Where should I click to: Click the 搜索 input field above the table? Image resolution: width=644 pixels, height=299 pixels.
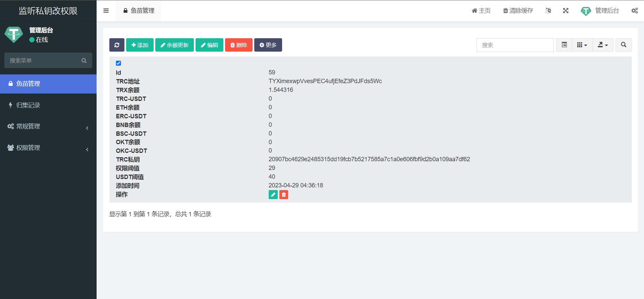tap(515, 45)
